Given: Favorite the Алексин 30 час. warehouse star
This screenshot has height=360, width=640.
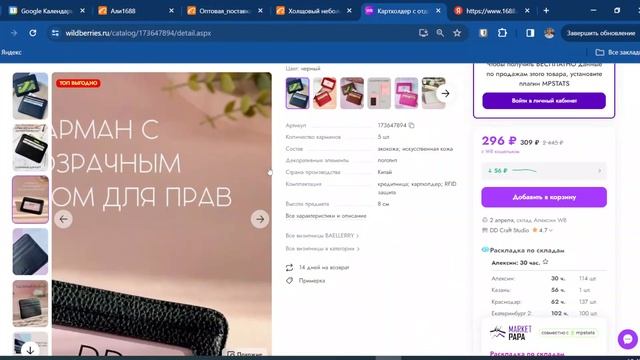Looking at the screenshot, I should [x=545, y=262].
